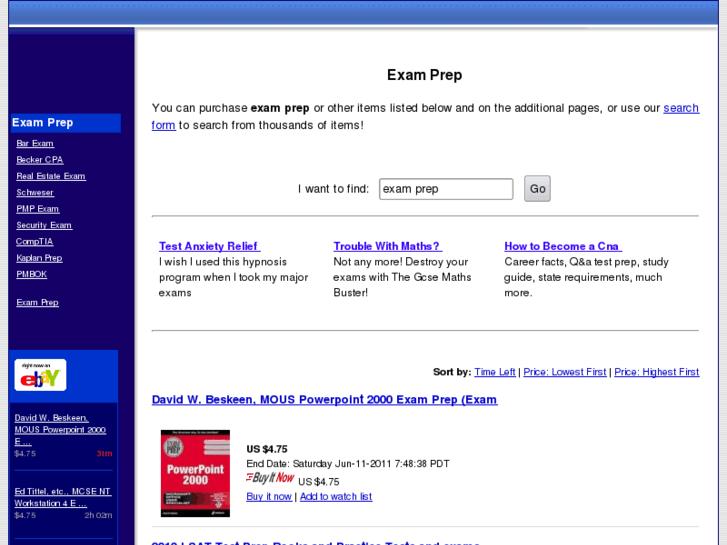Click the search text field
727x545 pixels.
point(446,189)
